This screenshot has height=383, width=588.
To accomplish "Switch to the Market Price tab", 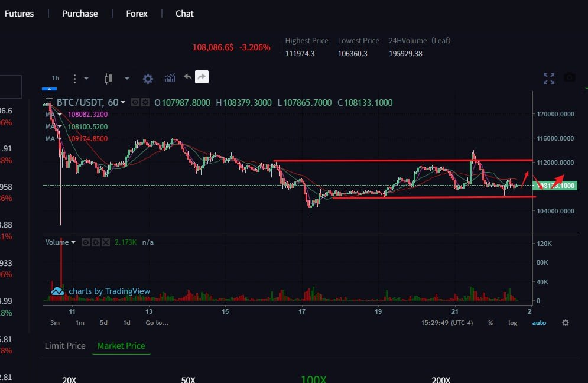I will click(x=121, y=346).
